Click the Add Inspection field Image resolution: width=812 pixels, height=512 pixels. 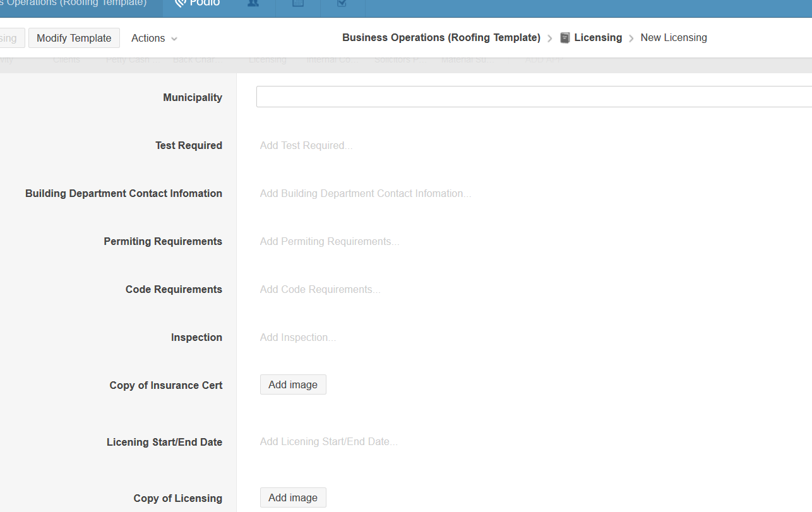[x=298, y=338]
